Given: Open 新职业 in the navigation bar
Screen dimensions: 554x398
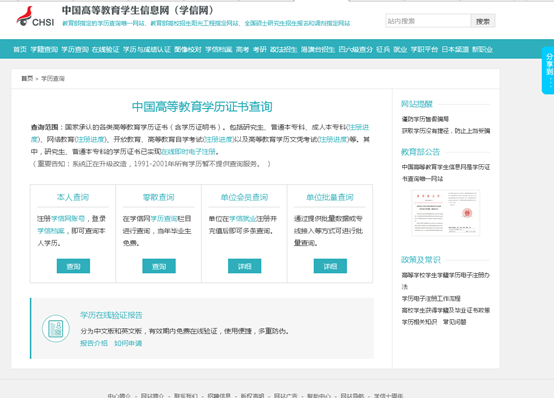Looking at the screenshot, I should (x=482, y=49).
